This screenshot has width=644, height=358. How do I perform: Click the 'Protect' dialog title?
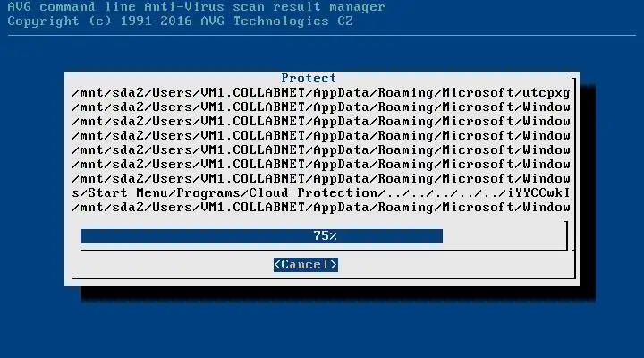pyautogui.click(x=309, y=78)
